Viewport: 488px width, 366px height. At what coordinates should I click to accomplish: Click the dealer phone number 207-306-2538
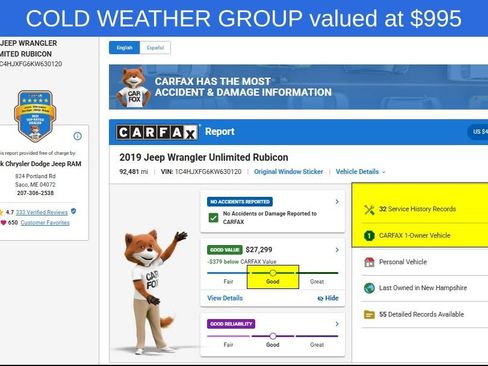coord(35,193)
